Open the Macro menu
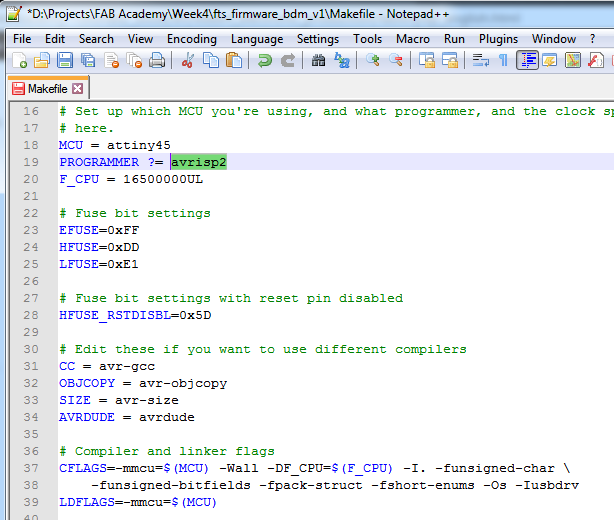This screenshot has height=520, width=614. pyautogui.click(x=413, y=39)
